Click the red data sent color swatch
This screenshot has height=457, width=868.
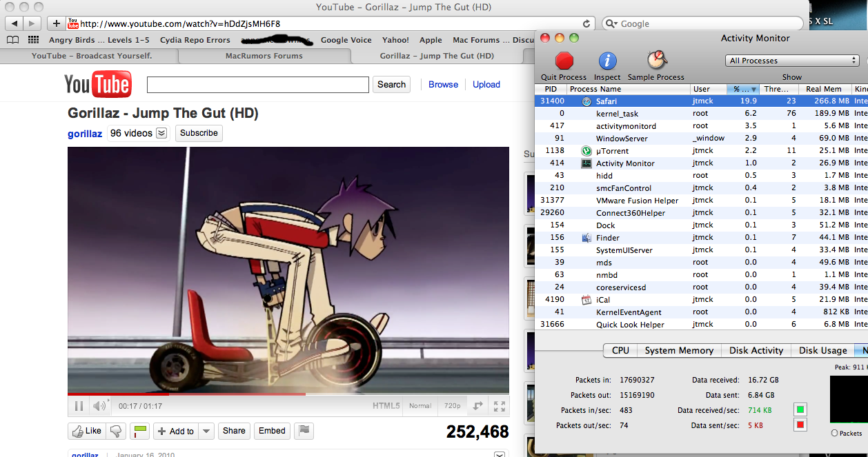pos(800,425)
